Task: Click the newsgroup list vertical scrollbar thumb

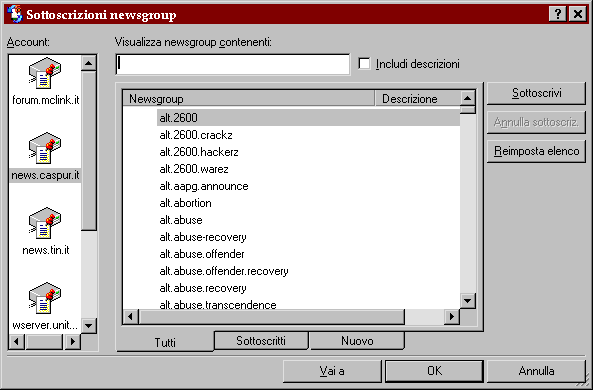Action: pos(468,110)
